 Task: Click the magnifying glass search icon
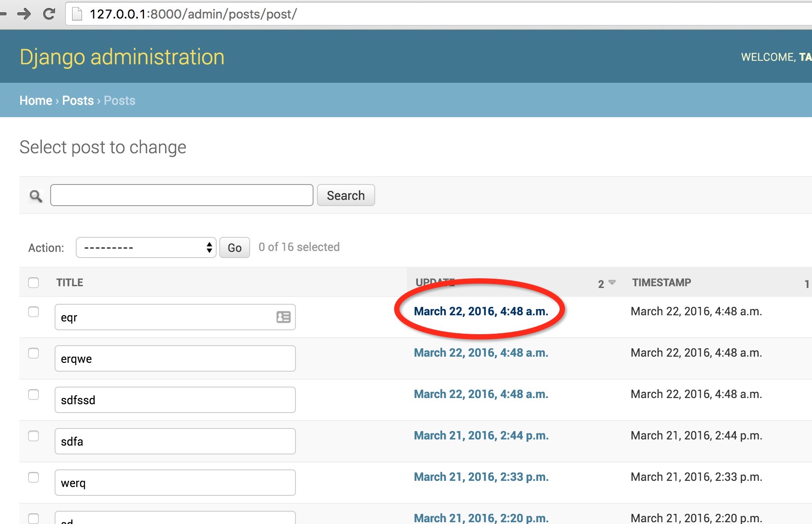(36, 196)
